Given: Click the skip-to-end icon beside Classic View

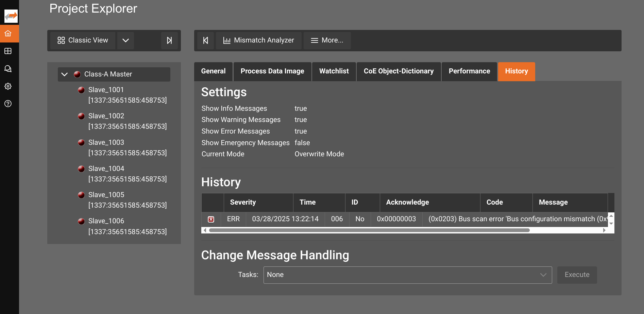Looking at the screenshot, I should pos(169,40).
